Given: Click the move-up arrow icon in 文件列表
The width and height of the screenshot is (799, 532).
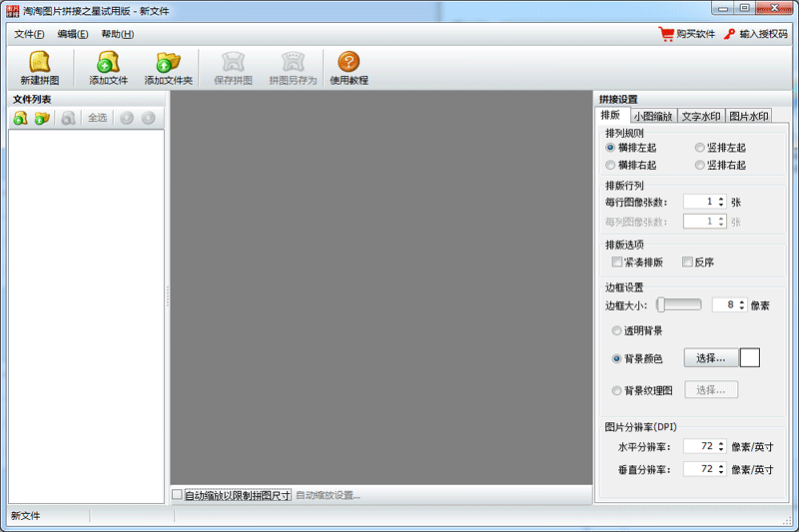Looking at the screenshot, I should tap(127, 118).
